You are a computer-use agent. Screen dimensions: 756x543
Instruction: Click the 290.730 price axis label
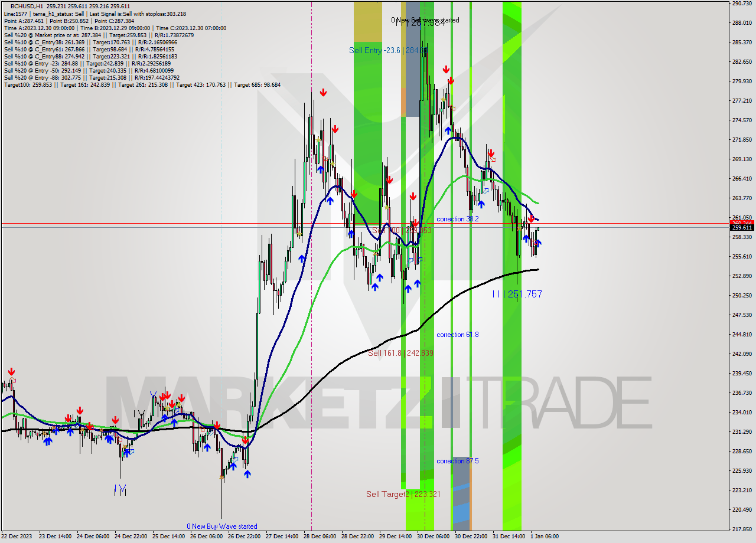[x=742, y=4]
